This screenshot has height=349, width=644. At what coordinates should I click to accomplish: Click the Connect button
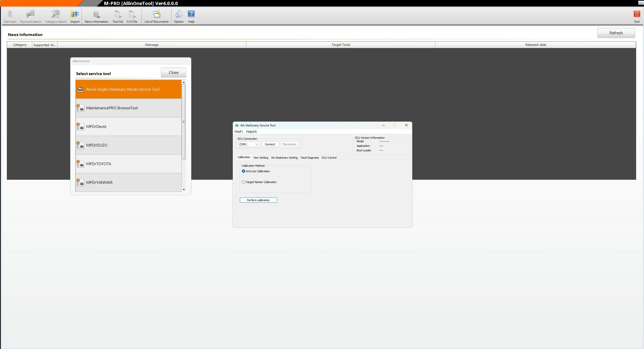[270, 144]
